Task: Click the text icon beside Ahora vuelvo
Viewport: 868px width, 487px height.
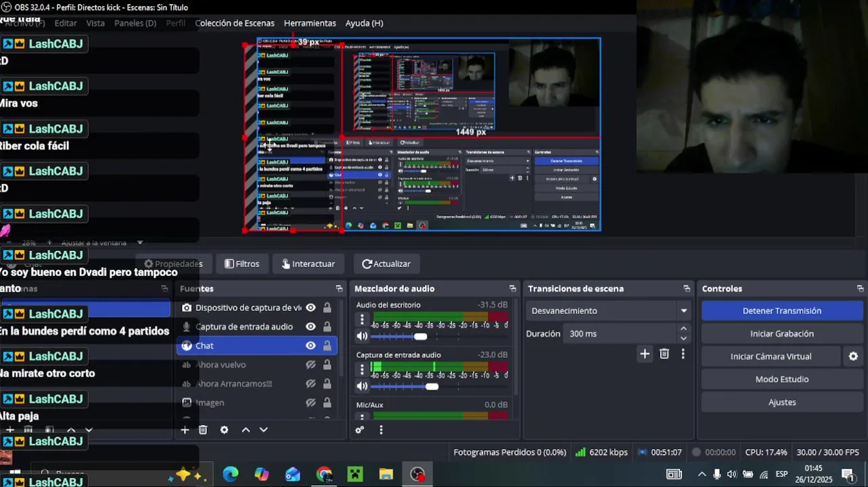Action: tap(187, 365)
